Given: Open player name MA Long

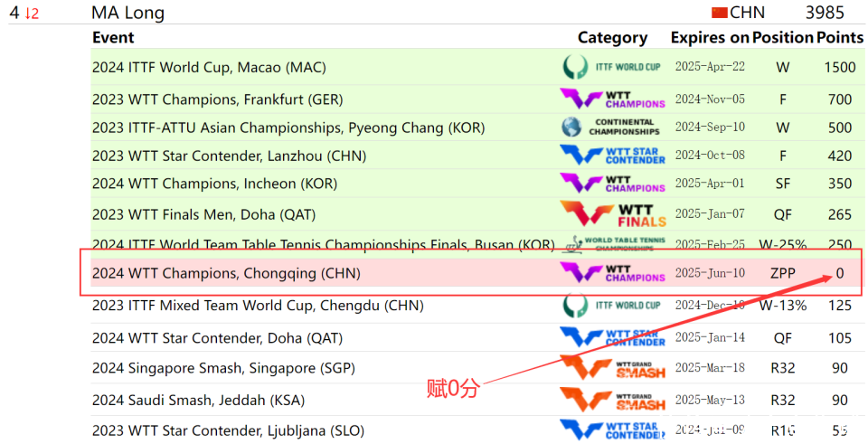Looking at the screenshot, I should tap(127, 13).
